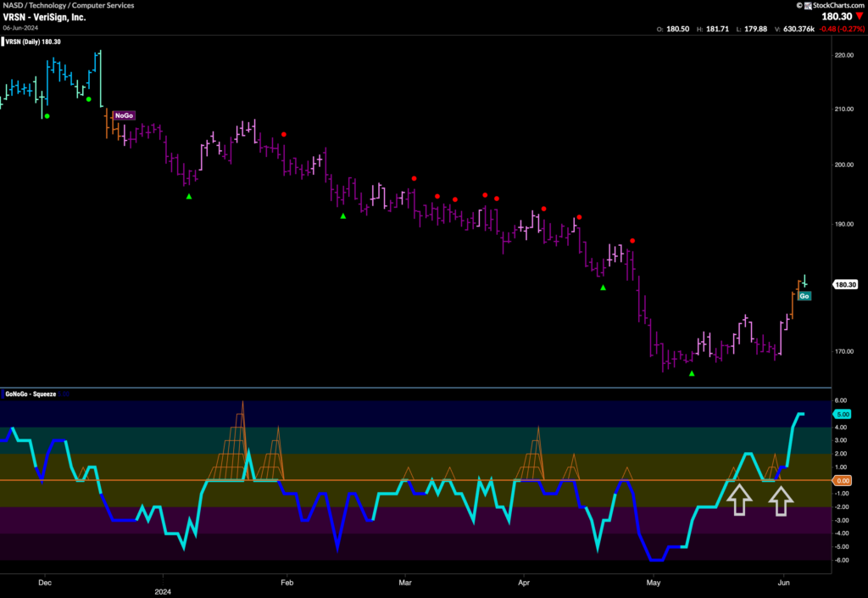Click the copyright symbol near StockCharts logo

pyautogui.click(x=799, y=5)
